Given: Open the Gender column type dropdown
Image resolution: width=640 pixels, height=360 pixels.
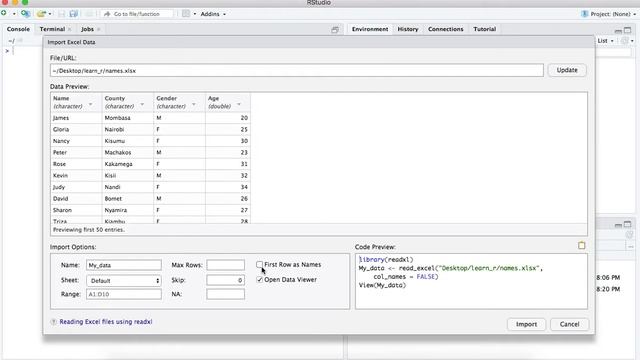Looking at the screenshot, I should 193,105.
